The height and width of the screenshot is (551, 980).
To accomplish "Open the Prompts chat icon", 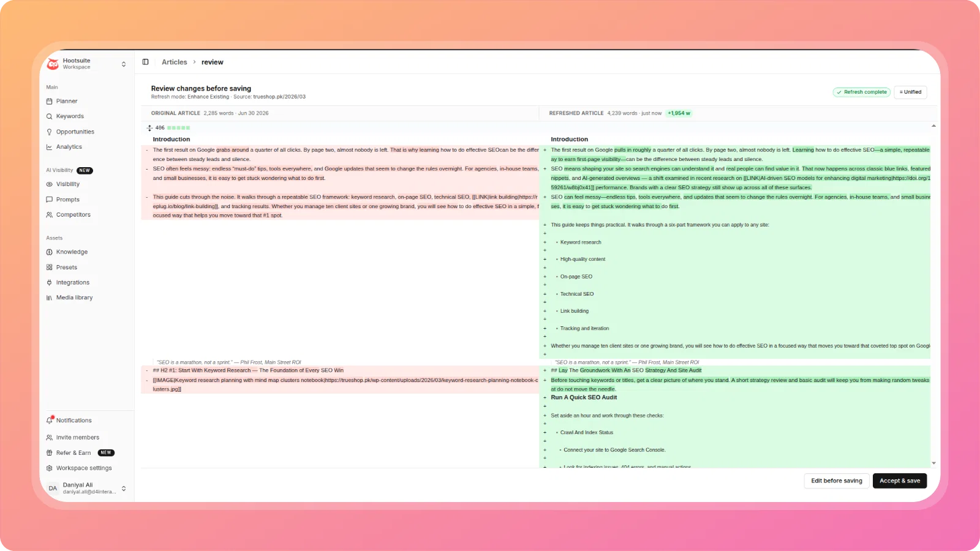I will (x=49, y=200).
